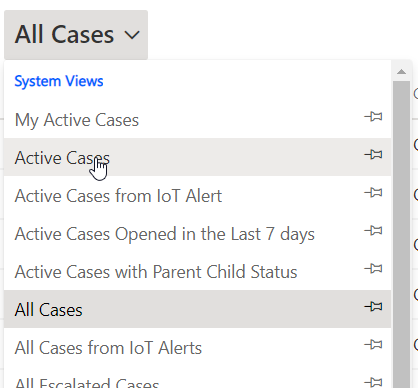Pin the My Active Cases view
This screenshot has height=388, width=418.
[373, 117]
